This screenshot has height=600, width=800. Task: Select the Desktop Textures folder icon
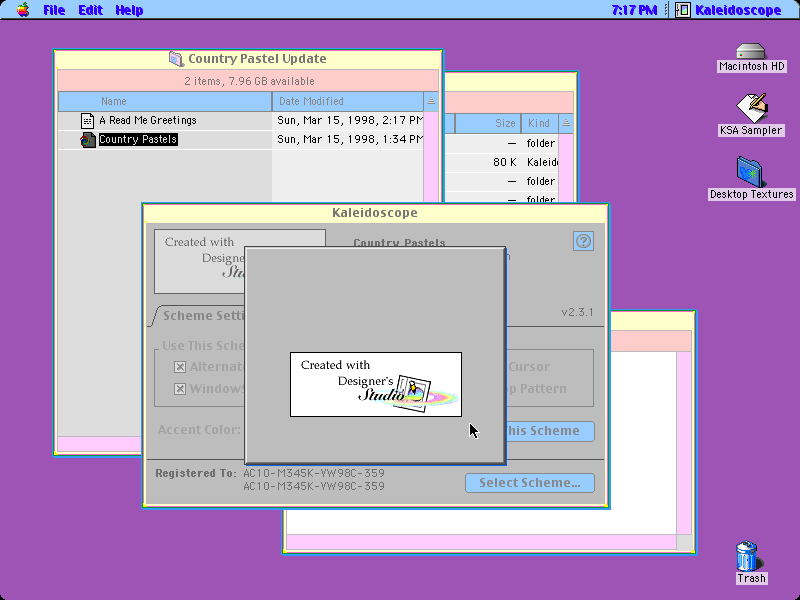pos(750,172)
